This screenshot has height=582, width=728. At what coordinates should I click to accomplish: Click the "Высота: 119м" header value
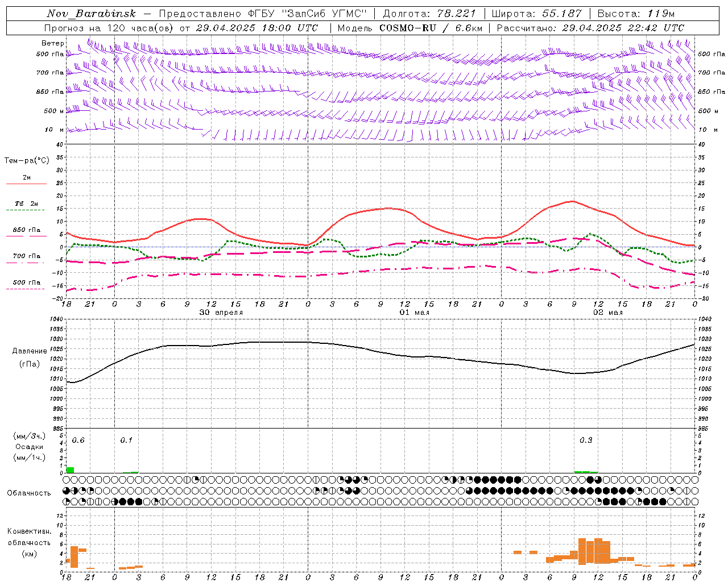coord(636,14)
